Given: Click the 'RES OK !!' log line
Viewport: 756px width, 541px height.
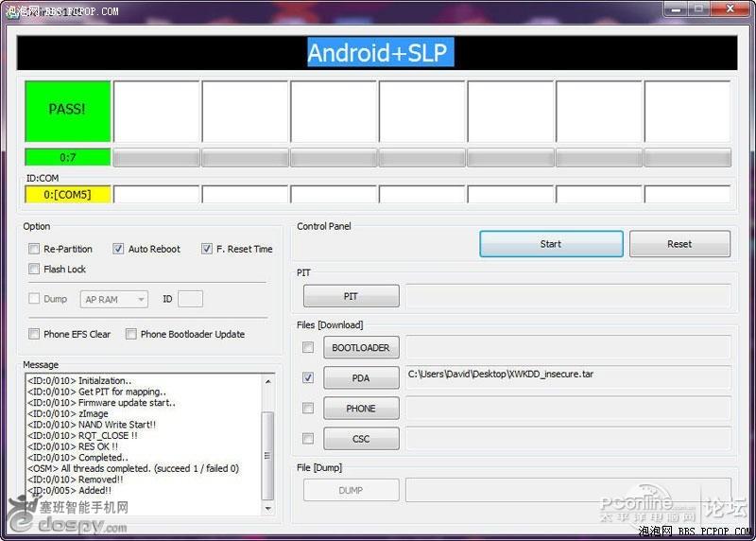Looking at the screenshot, I should (x=73, y=446).
